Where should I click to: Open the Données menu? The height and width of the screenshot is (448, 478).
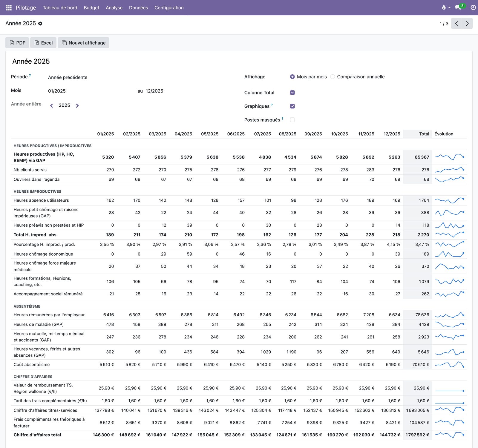[x=138, y=7]
